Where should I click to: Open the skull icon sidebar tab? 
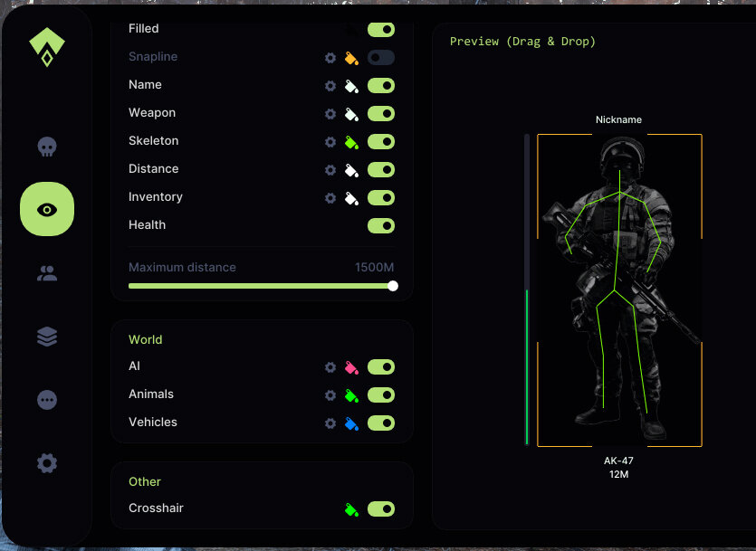(x=47, y=147)
